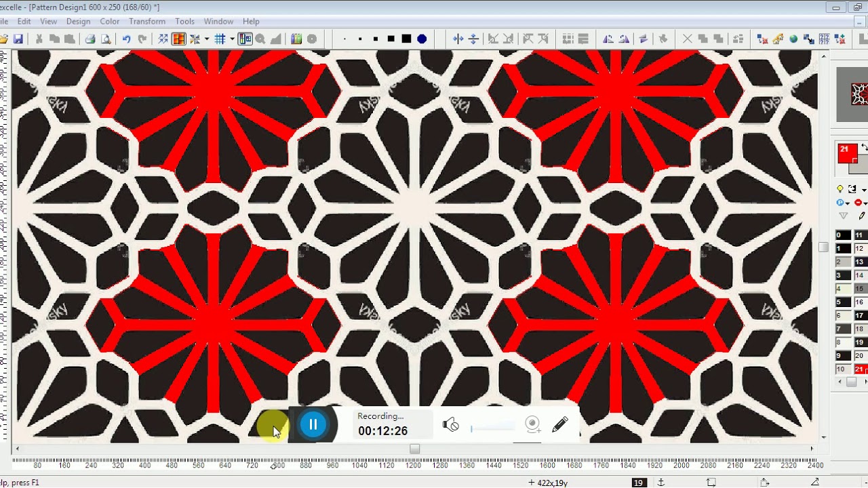Click the recorder microphone mute icon

tap(451, 425)
